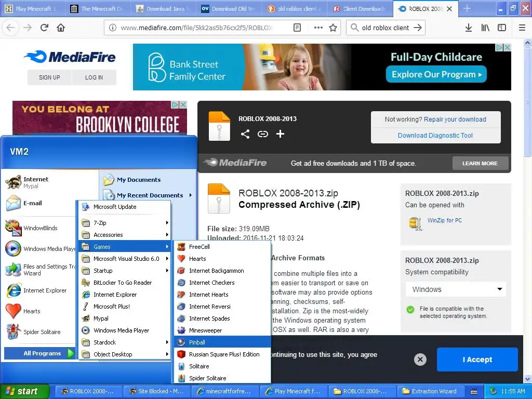Viewport: 532px width, 399px height.
Task: Bookmark this page with the star icon
Action: (333, 28)
